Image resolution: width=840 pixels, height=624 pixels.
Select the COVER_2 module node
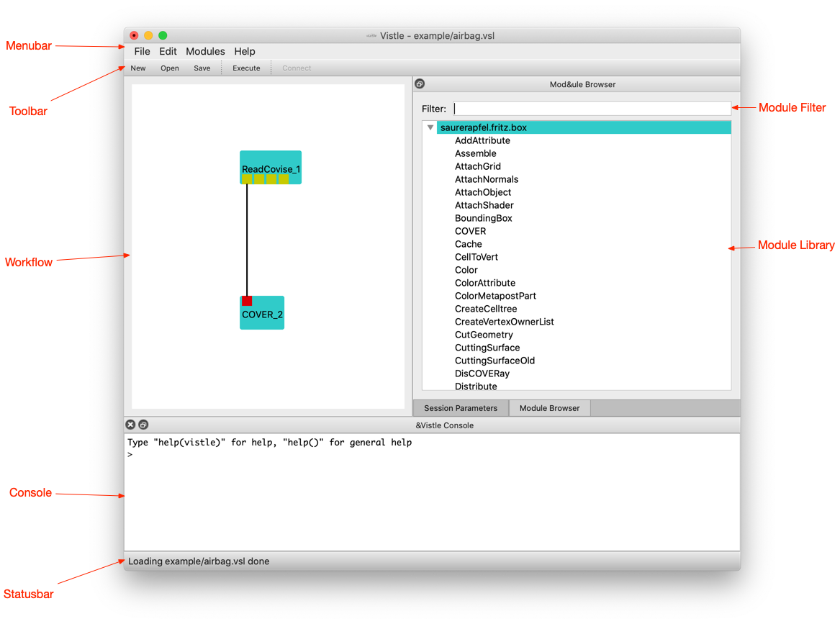[x=262, y=313]
